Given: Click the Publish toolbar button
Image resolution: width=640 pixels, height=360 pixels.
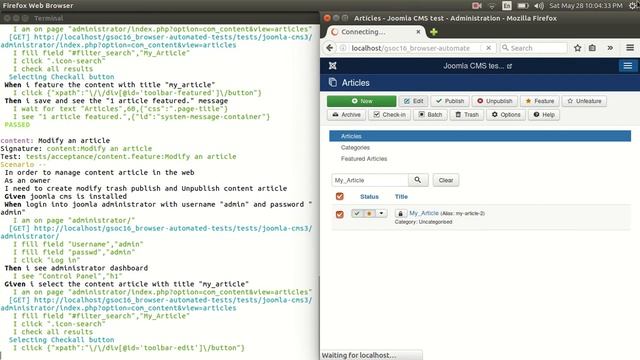Looking at the screenshot, I should pos(450,101).
